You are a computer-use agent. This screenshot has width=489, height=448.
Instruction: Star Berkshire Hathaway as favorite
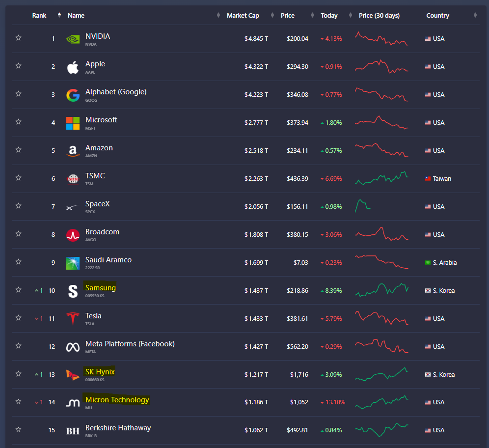click(x=18, y=430)
